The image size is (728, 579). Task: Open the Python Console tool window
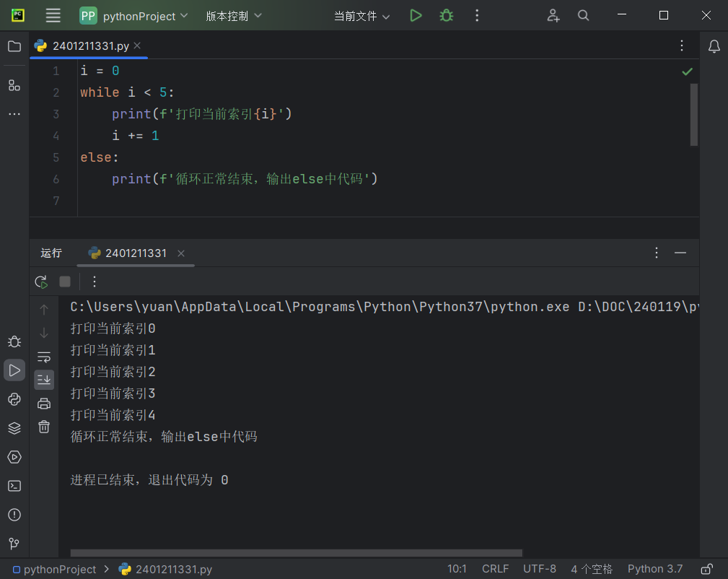(14, 399)
